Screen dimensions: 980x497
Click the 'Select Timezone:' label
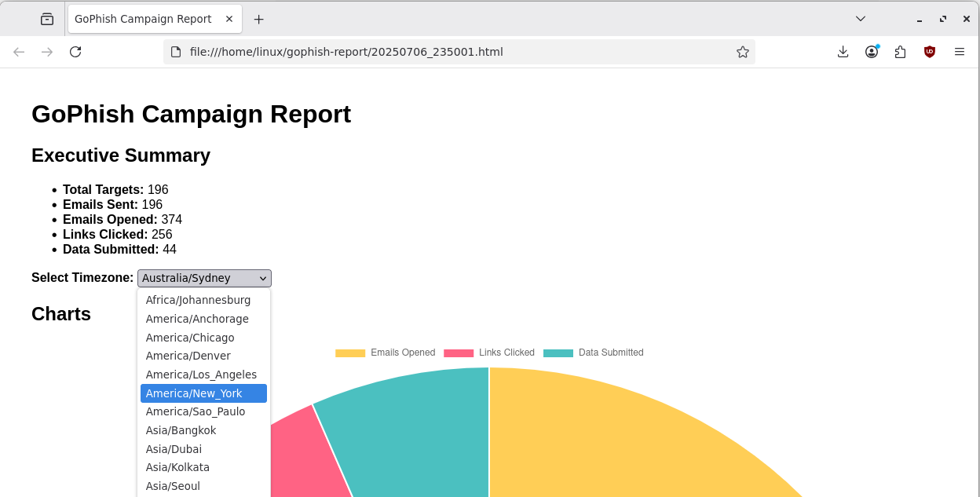tap(82, 278)
